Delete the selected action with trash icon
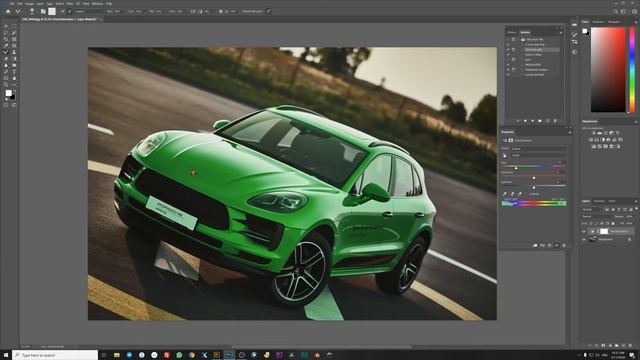The image size is (640, 360). [555, 120]
